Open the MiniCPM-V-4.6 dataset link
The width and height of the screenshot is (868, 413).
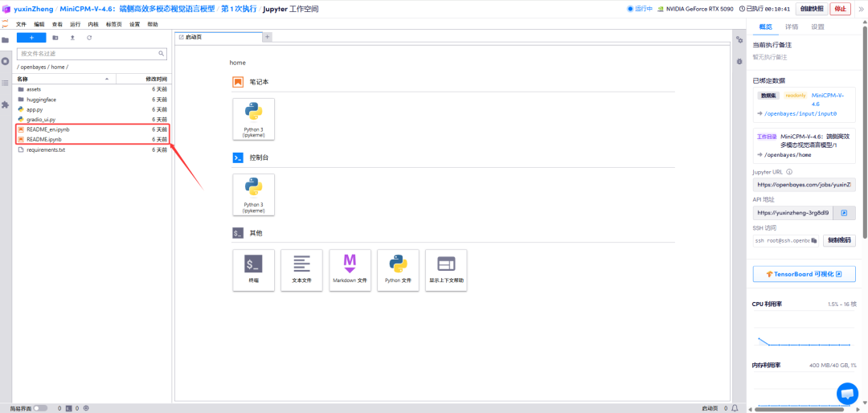[x=828, y=100]
